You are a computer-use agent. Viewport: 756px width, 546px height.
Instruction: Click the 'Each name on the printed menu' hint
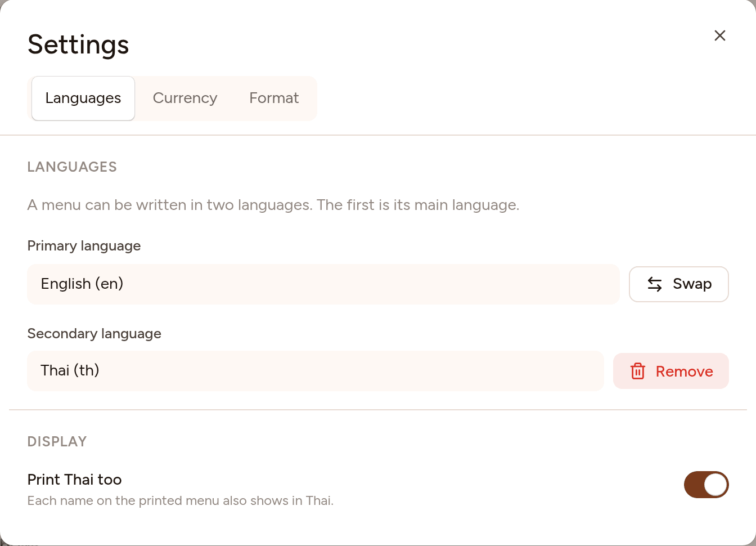click(180, 500)
